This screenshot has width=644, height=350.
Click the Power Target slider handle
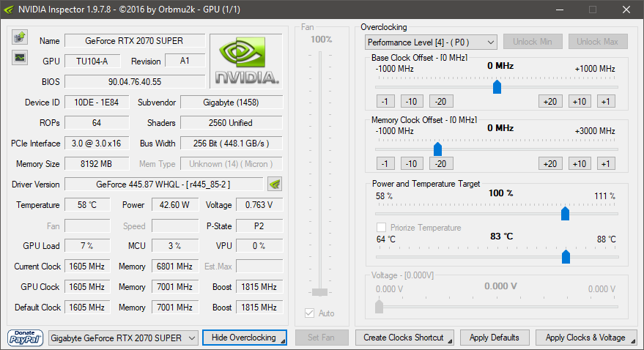pos(565,213)
